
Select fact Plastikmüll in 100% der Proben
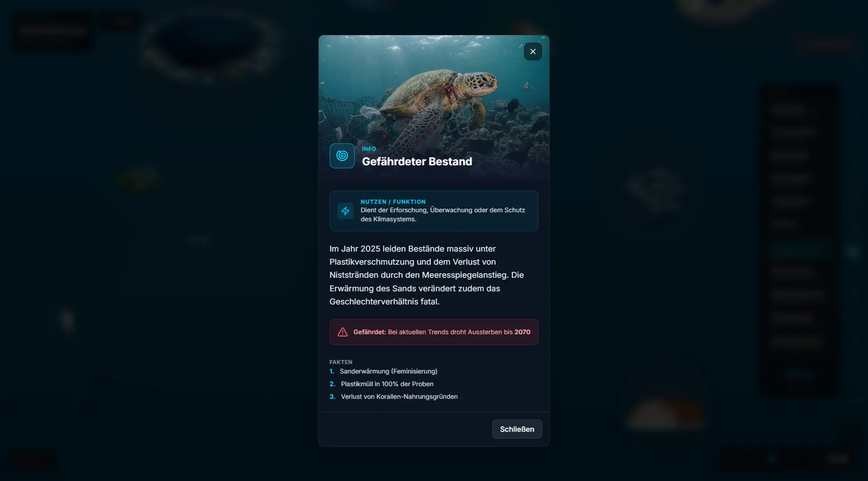coord(387,384)
